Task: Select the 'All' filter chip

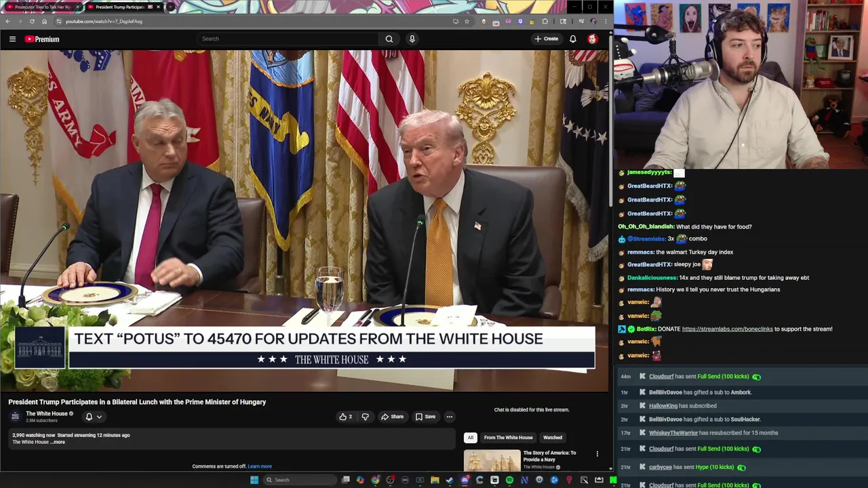Action: pyautogui.click(x=471, y=437)
